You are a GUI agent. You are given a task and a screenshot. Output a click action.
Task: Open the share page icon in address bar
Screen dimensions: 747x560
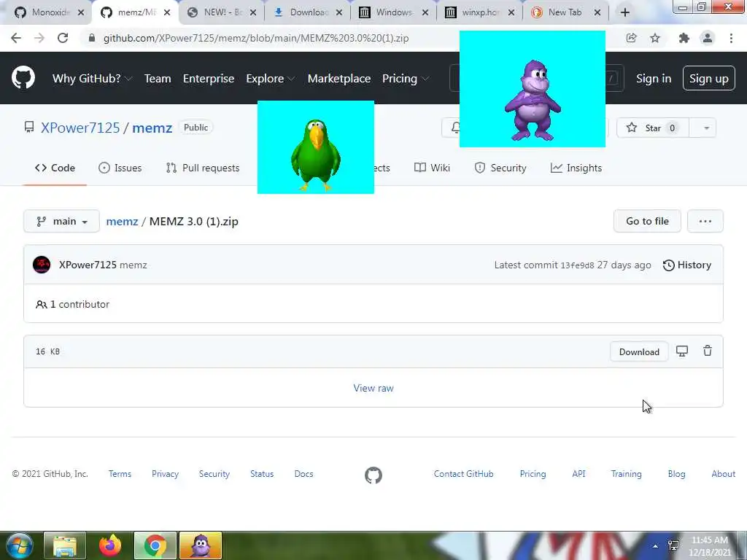[631, 38]
